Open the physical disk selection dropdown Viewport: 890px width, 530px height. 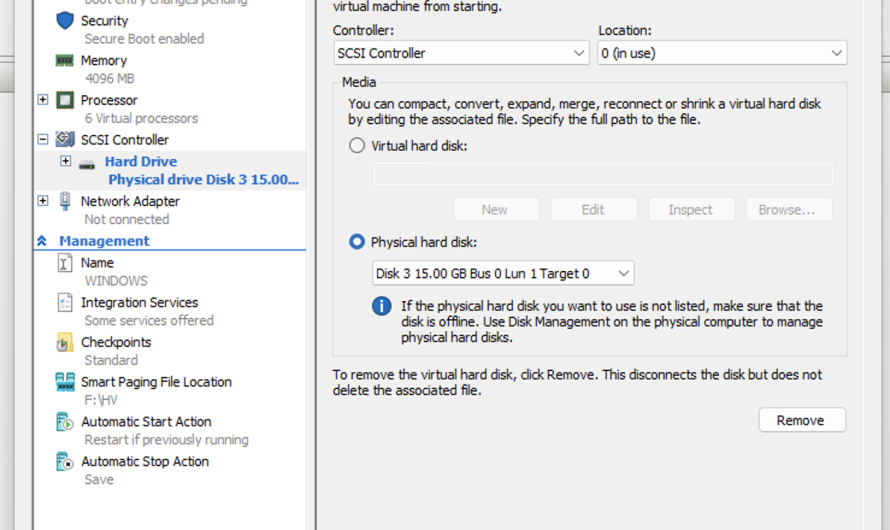pos(503,273)
